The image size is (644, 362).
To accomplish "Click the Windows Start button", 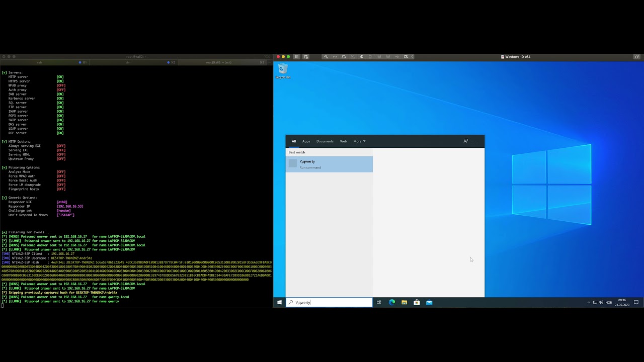I will pos(279,302).
